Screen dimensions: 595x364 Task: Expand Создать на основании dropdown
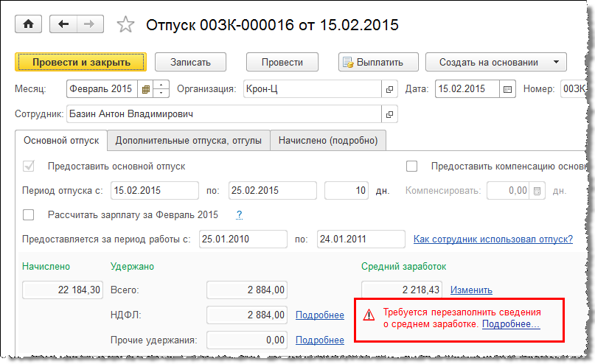(x=496, y=62)
